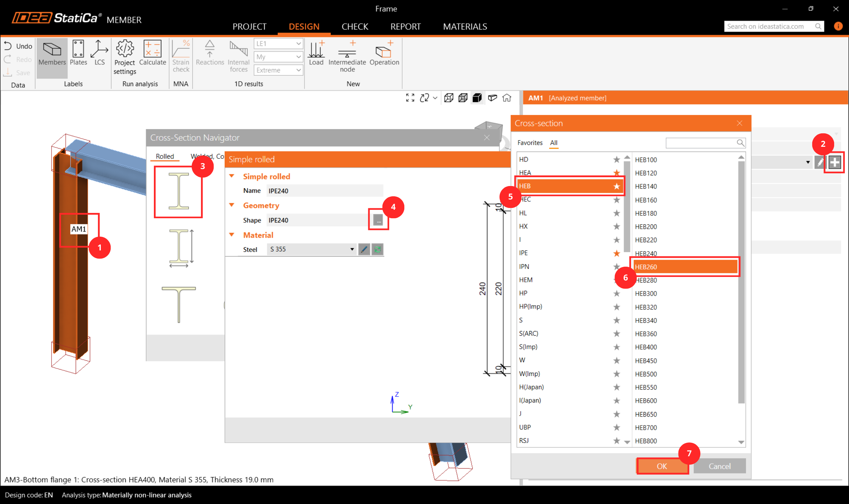Image resolution: width=849 pixels, height=504 pixels.
Task: Click the edit steel material pencil icon
Action: (364, 249)
